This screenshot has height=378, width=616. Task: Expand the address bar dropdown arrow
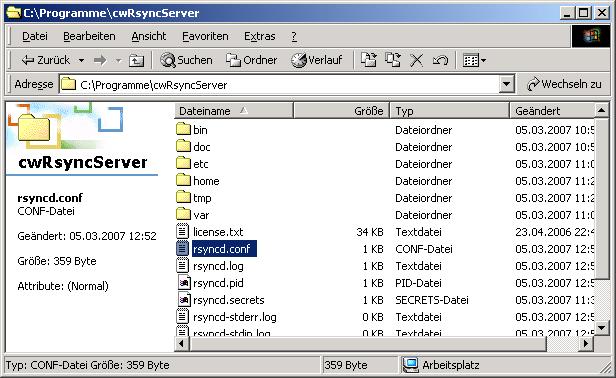506,84
